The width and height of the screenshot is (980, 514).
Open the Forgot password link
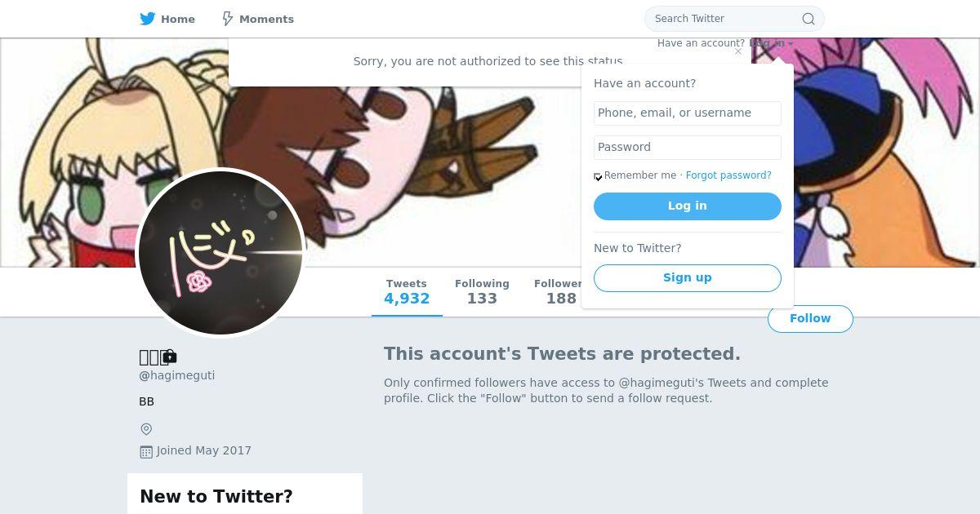(728, 175)
